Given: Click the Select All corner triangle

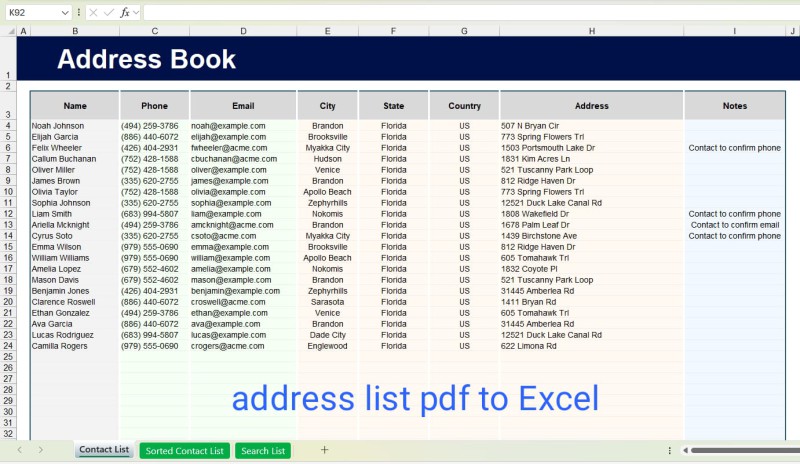Looking at the screenshot, I should (x=9, y=32).
